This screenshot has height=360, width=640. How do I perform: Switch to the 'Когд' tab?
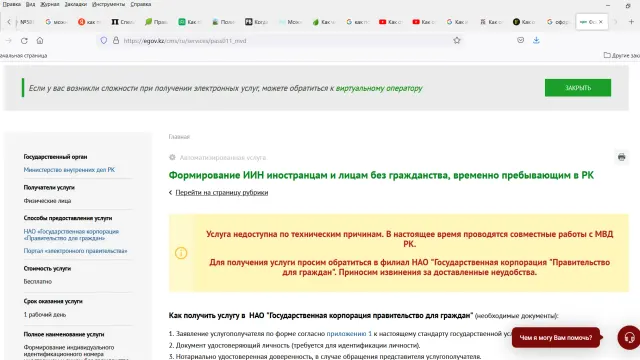coord(256,22)
